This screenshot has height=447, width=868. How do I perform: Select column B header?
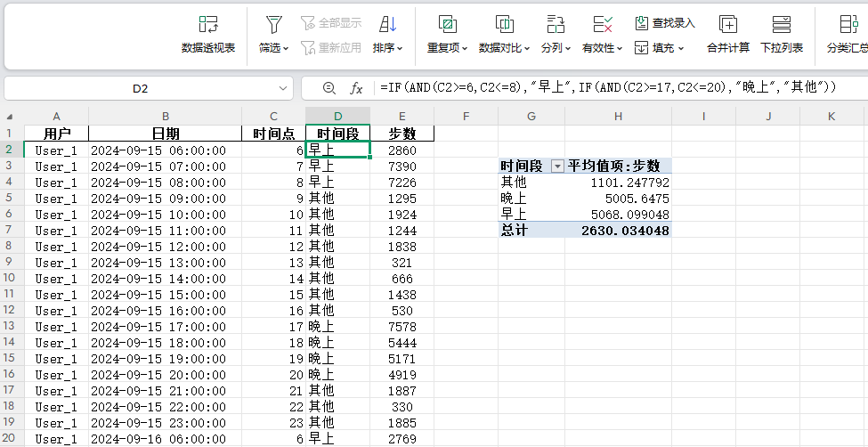(x=165, y=117)
